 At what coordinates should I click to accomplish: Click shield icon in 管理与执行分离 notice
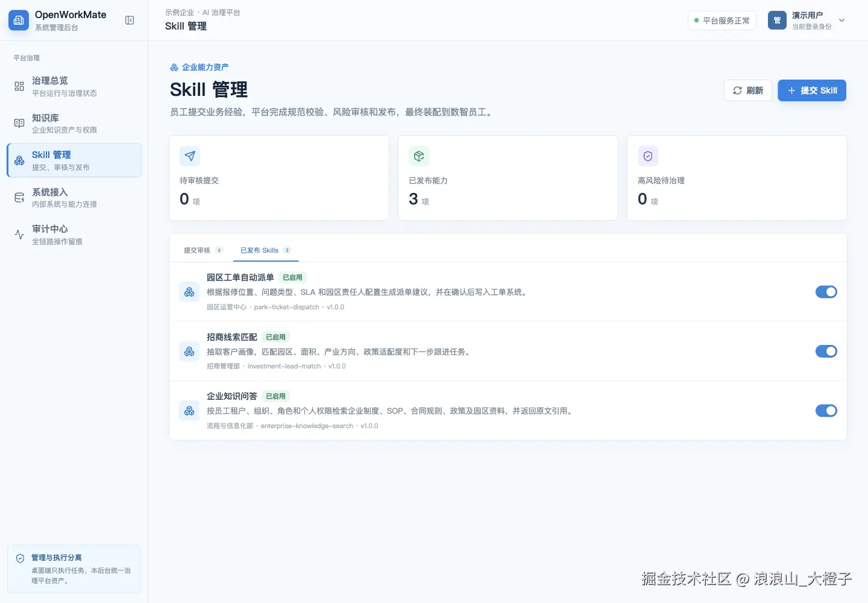20,558
